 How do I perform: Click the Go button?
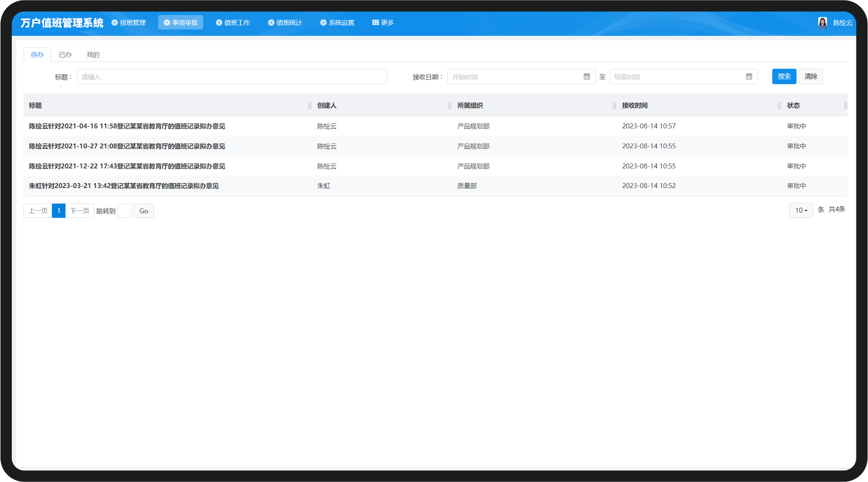tap(144, 211)
